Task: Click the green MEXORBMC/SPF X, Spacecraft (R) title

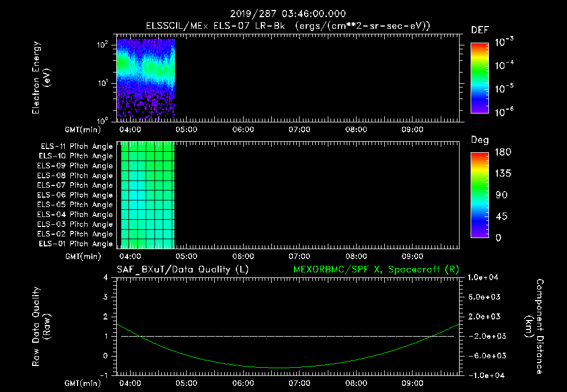Action: pos(376,270)
